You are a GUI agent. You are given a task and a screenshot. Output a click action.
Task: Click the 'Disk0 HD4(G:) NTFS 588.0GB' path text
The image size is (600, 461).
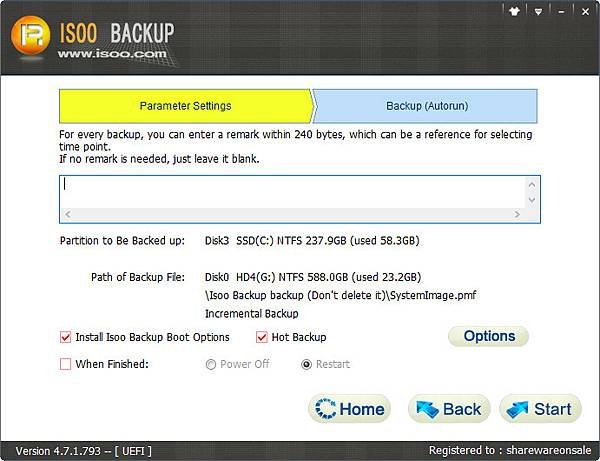[x=313, y=277]
